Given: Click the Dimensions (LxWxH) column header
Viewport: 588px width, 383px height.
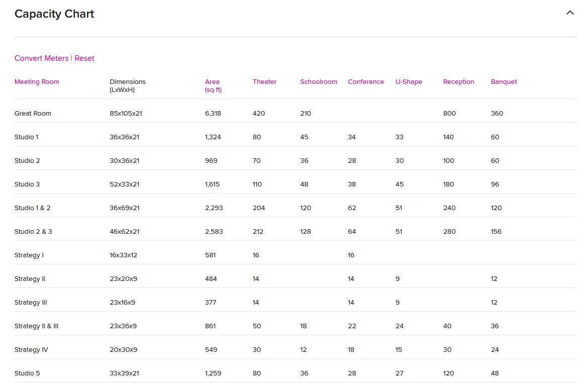Looking at the screenshot, I should 128,85.
